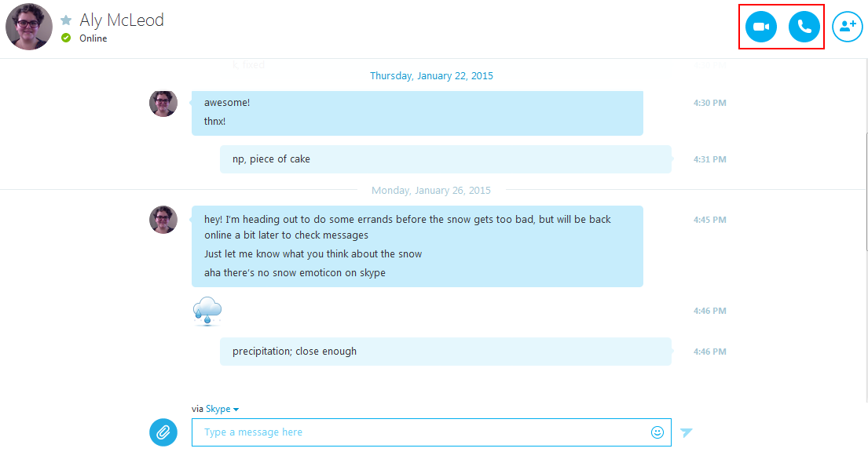The height and width of the screenshot is (452, 868).
Task: Click avatar beside 'awesome!' message
Action: click(x=163, y=103)
